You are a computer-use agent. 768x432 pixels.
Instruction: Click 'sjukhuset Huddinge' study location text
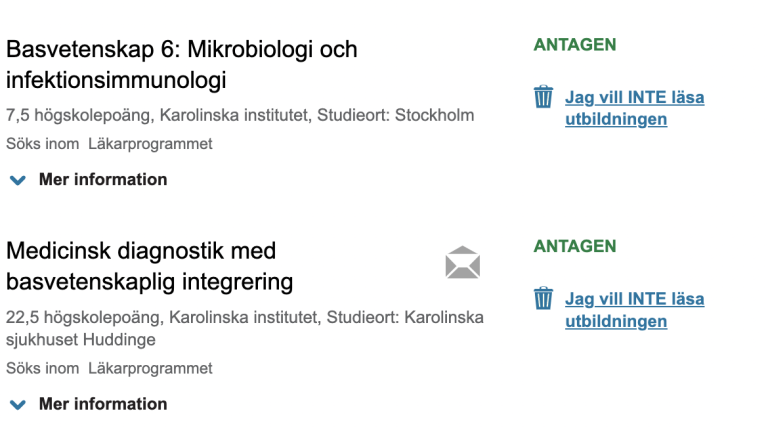(x=81, y=340)
